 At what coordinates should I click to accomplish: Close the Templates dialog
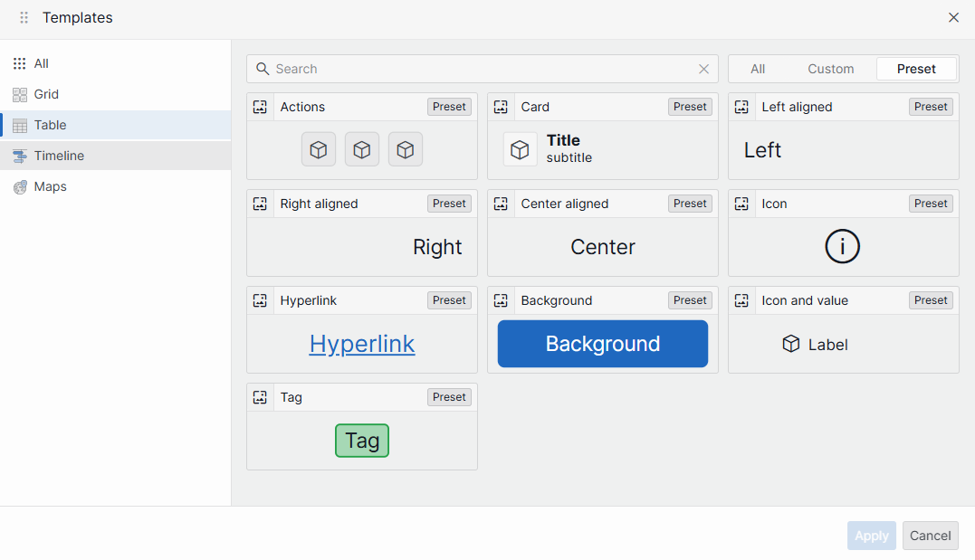point(953,18)
